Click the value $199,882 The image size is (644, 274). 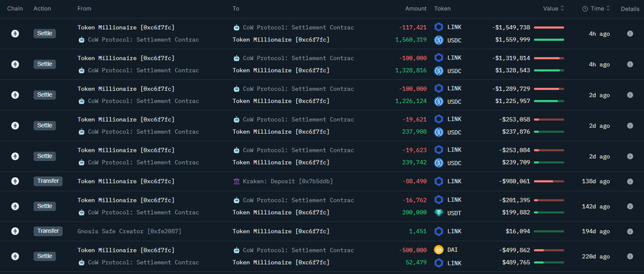(x=516, y=212)
